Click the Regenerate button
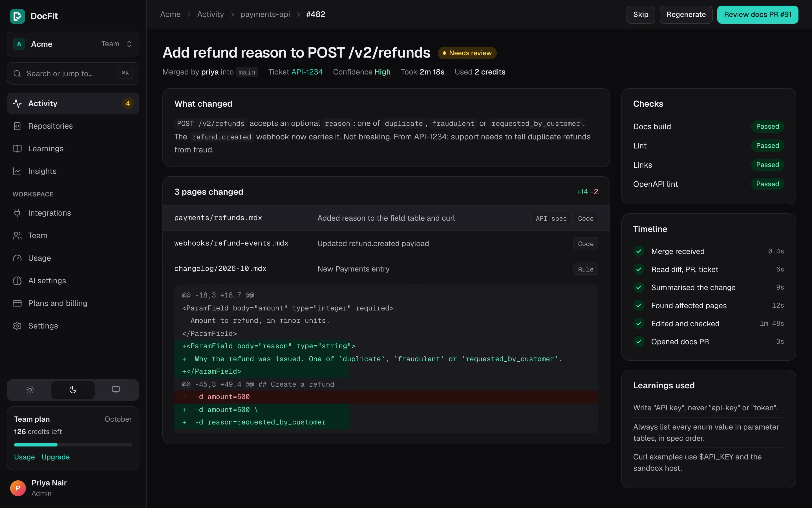812x508 pixels. point(686,14)
